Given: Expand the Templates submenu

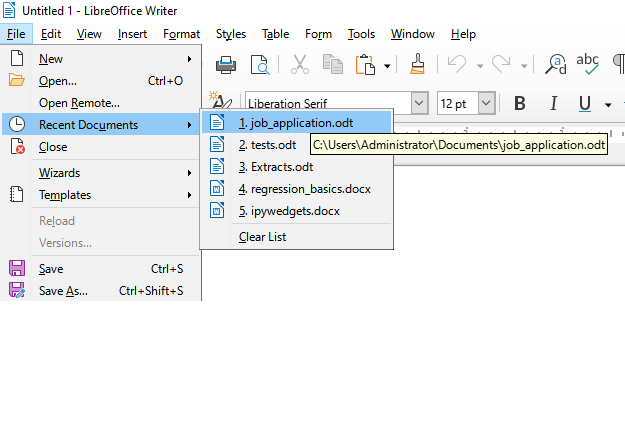Looking at the screenshot, I should point(101,195).
